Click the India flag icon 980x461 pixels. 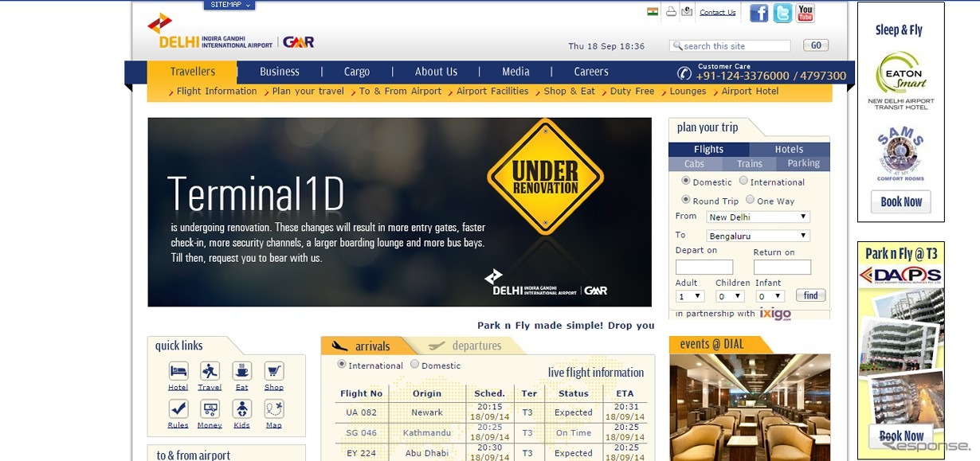[653, 11]
